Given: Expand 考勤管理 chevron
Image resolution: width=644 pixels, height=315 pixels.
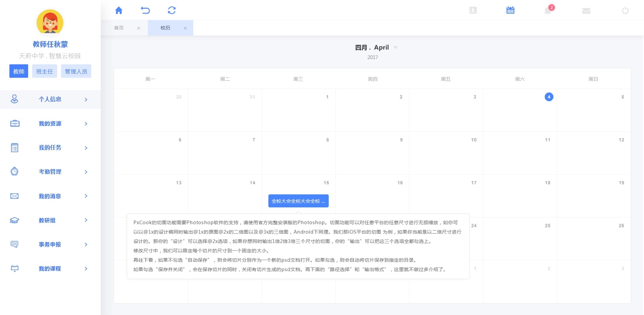Looking at the screenshot, I should click(x=86, y=172).
